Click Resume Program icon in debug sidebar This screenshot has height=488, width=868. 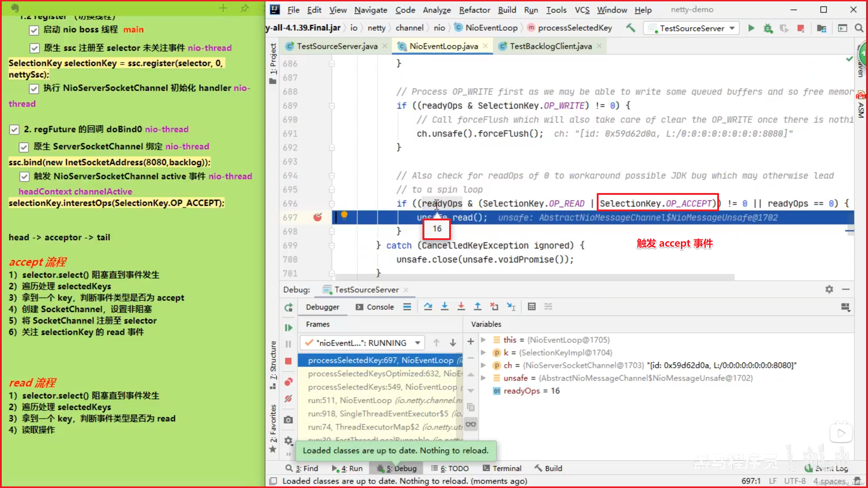point(288,327)
